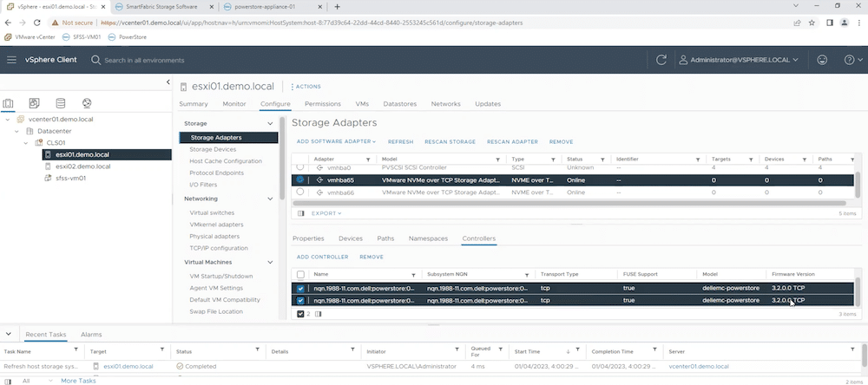This screenshot has height=385, width=868.
Task: Click the column picker icon beside EXPORT
Action: click(300, 213)
